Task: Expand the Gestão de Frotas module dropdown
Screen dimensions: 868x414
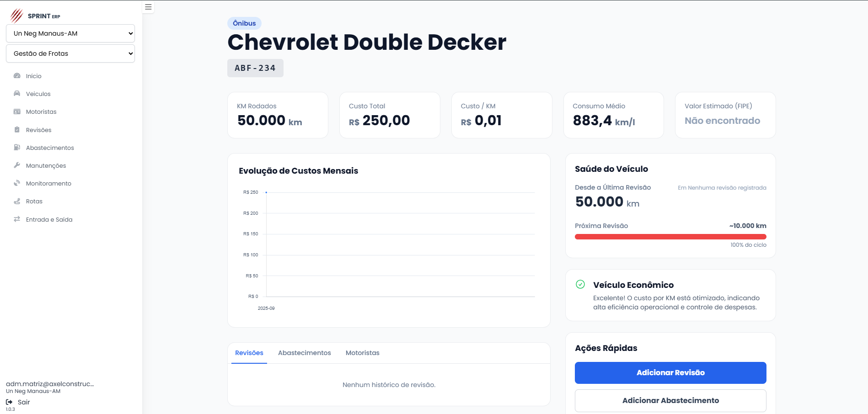Action: point(70,53)
